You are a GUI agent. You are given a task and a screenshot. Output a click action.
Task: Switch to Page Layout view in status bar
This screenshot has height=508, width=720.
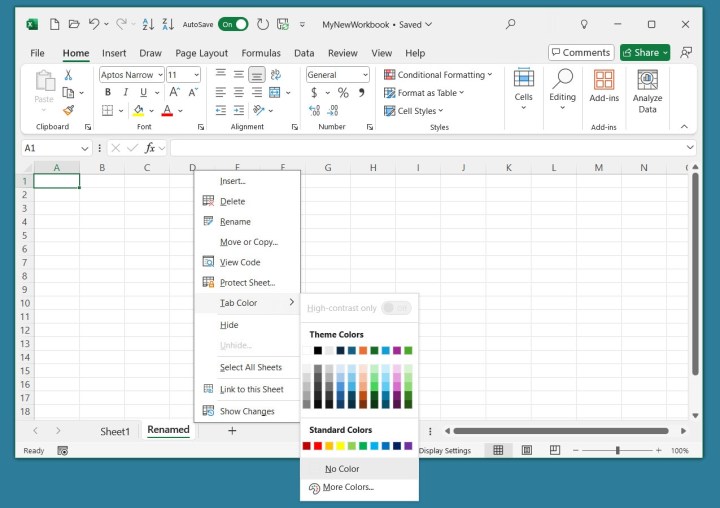tap(527, 451)
